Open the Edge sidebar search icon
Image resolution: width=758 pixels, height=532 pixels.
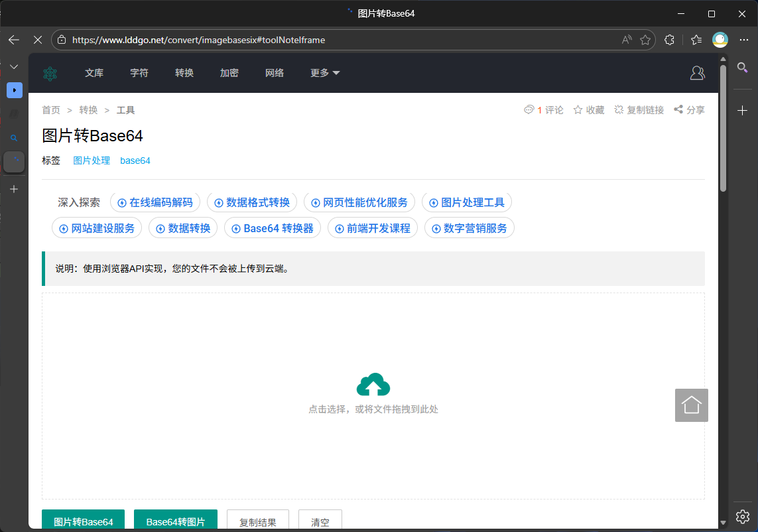[x=743, y=67]
